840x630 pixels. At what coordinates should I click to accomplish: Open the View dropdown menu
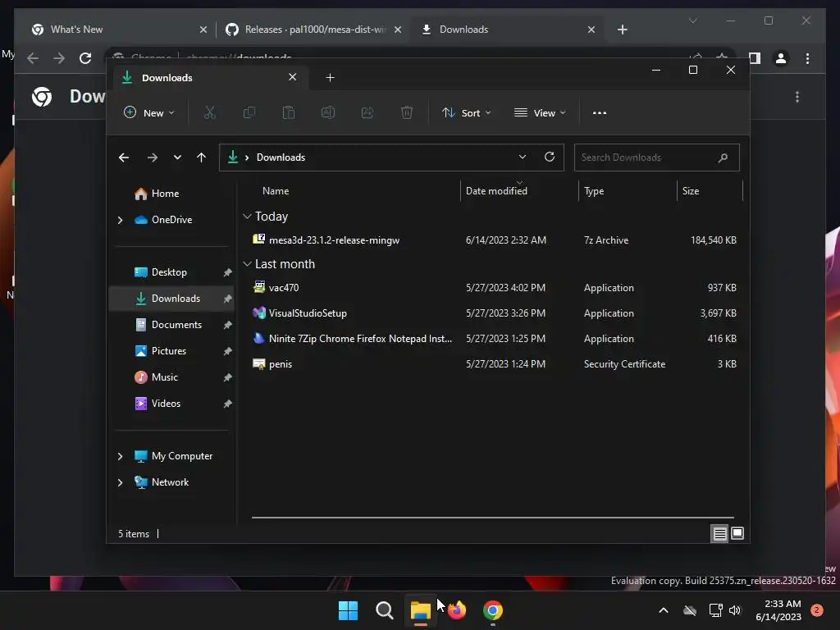point(540,113)
